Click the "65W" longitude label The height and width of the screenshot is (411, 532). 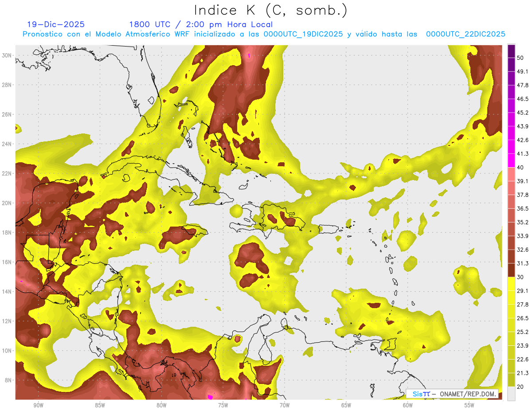click(346, 406)
